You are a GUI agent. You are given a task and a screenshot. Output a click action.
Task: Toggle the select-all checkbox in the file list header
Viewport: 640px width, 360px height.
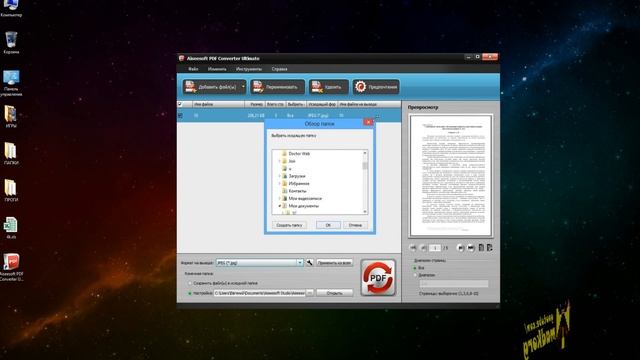click(180, 104)
